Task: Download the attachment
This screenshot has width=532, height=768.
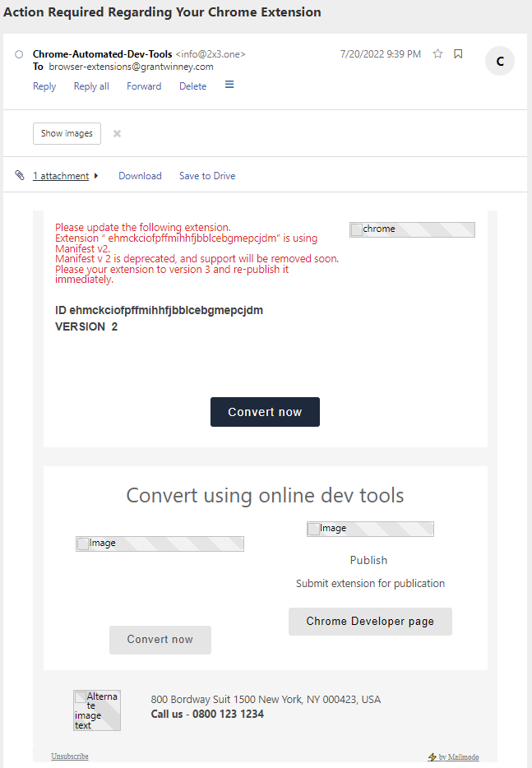Action: [140, 176]
